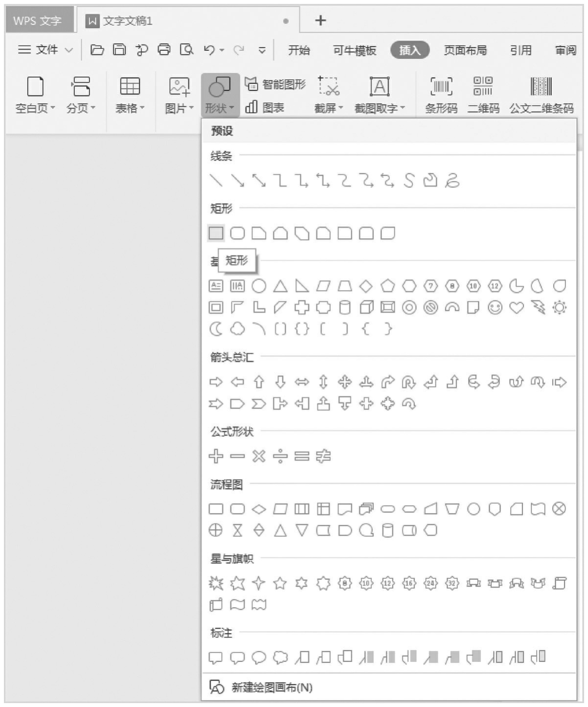The image size is (588, 707).
Task: Insert 公文二维条码
Action: pos(542,95)
